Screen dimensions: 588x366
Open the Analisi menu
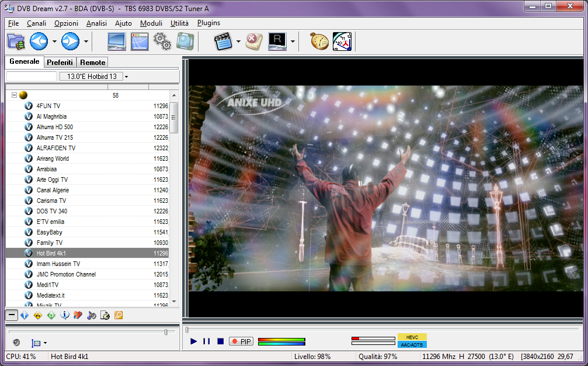(96, 23)
